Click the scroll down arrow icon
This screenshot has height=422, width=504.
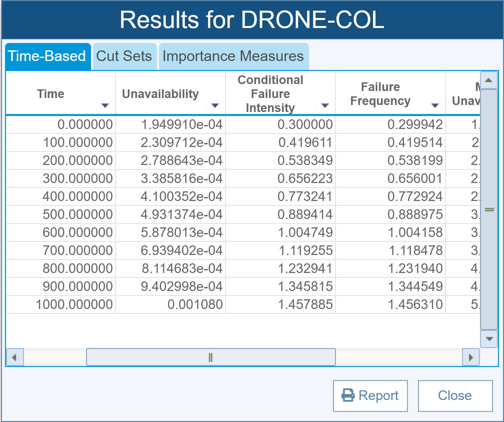coord(489,339)
